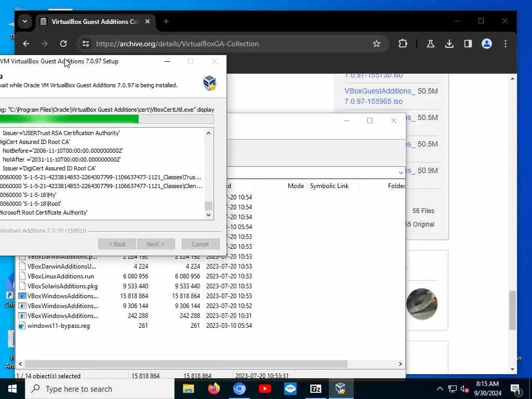Screen dimensions: 532x399
Task: Click the browser forward arrow
Action: pos(45,44)
